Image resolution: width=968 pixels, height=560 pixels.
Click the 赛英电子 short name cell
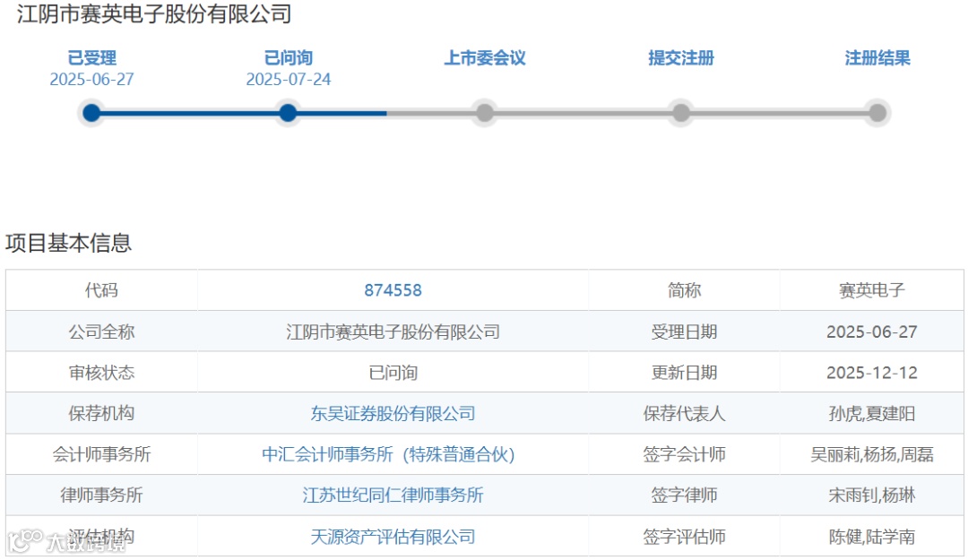pyautogui.click(x=872, y=290)
